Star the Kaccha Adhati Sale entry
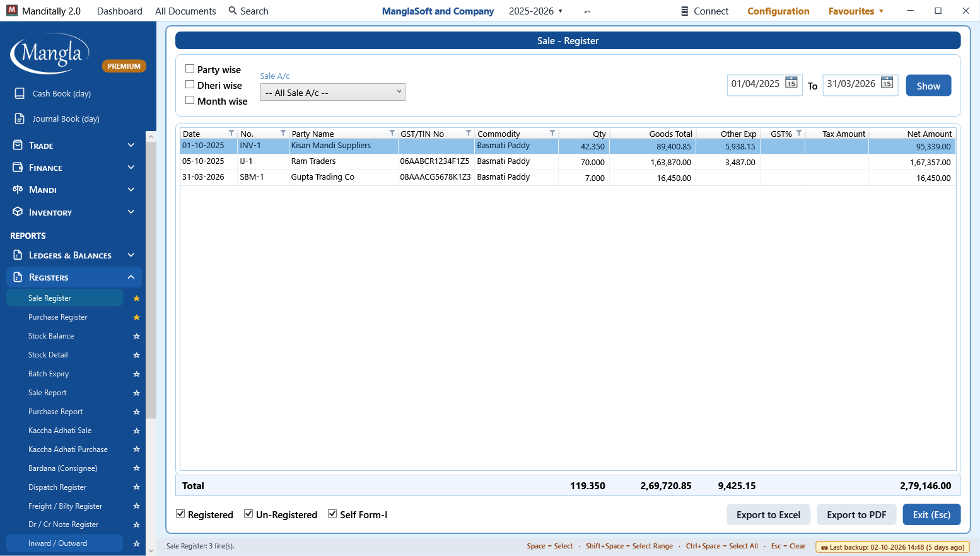This screenshot has height=556, width=980. point(136,431)
